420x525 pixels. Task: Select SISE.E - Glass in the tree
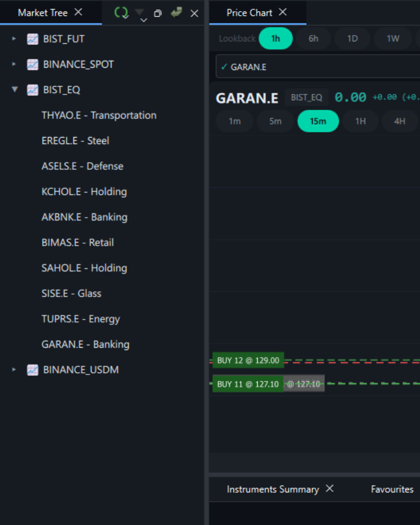click(71, 293)
